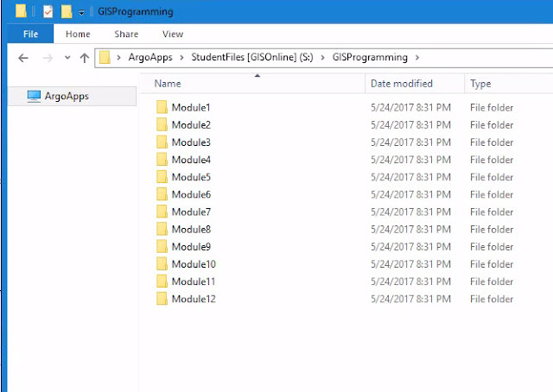Click StudentFiles [GISOnline] (S:) breadcrumb
This screenshot has width=553, height=392.
[252, 57]
